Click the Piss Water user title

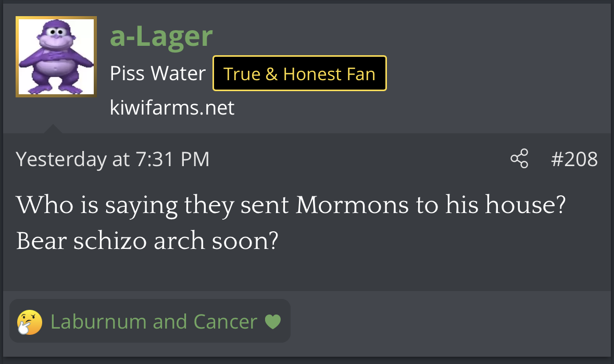tap(157, 73)
